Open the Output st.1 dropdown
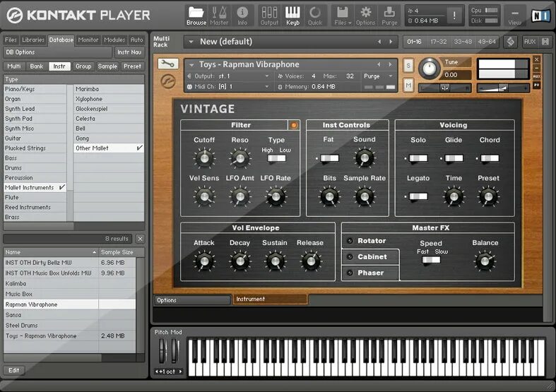The height and width of the screenshot is (392, 556). pos(228,76)
